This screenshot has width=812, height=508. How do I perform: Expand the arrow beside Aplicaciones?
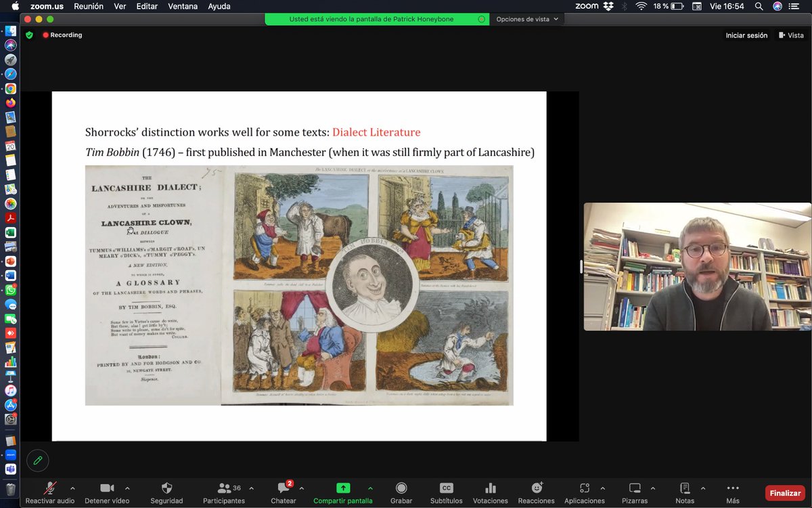tap(603, 488)
